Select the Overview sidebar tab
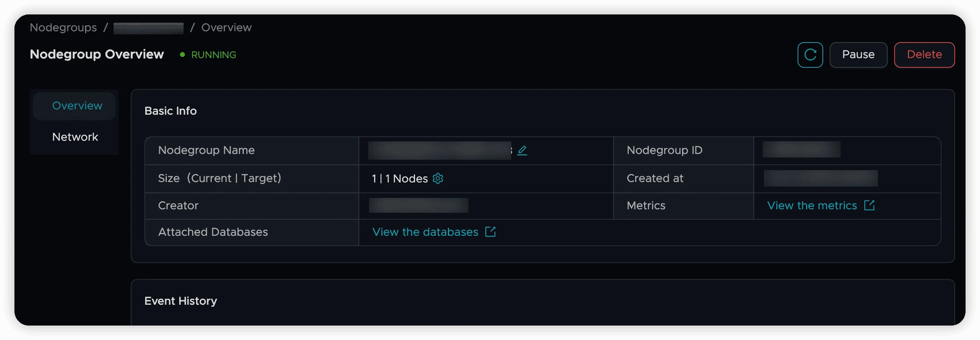This screenshot has width=980, height=340. pyautogui.click(x=77, y=106)
